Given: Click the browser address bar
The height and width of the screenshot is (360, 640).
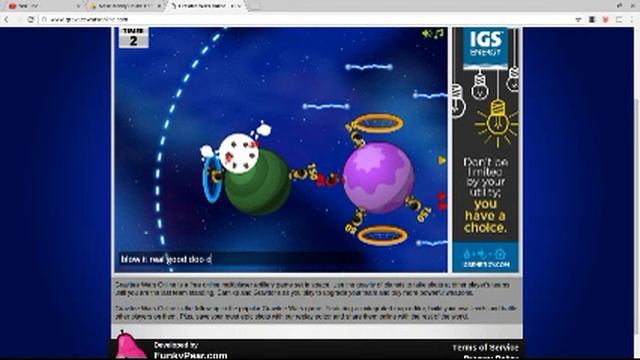Looking at the screenshot, I should tap(306, 19).
